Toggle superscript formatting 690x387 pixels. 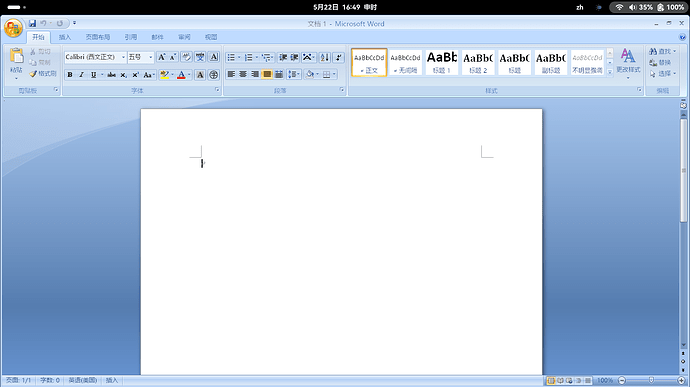point(136,75)
